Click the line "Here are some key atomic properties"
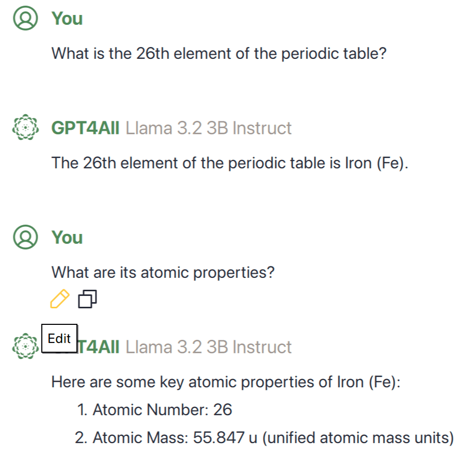 [226, 383]
